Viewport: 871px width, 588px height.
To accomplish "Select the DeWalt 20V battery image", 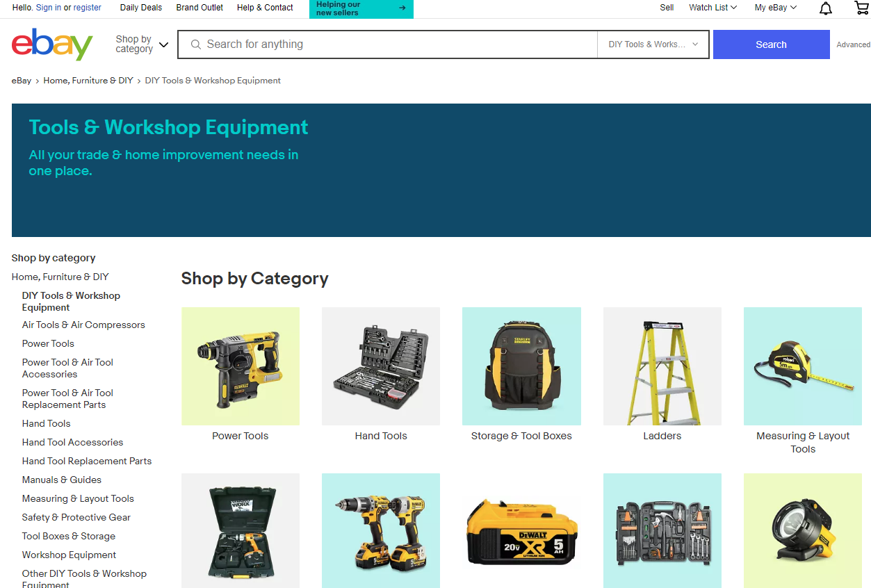I will tap(521, 531).
